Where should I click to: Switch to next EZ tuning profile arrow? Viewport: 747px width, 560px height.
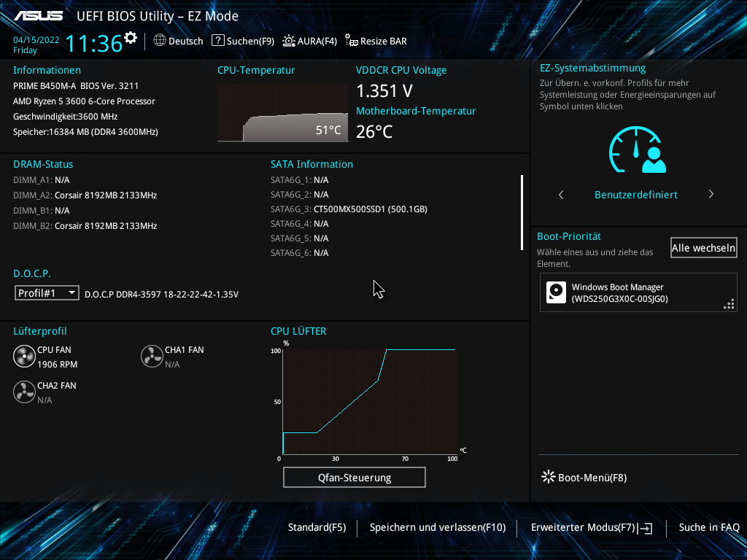point(711,194)
